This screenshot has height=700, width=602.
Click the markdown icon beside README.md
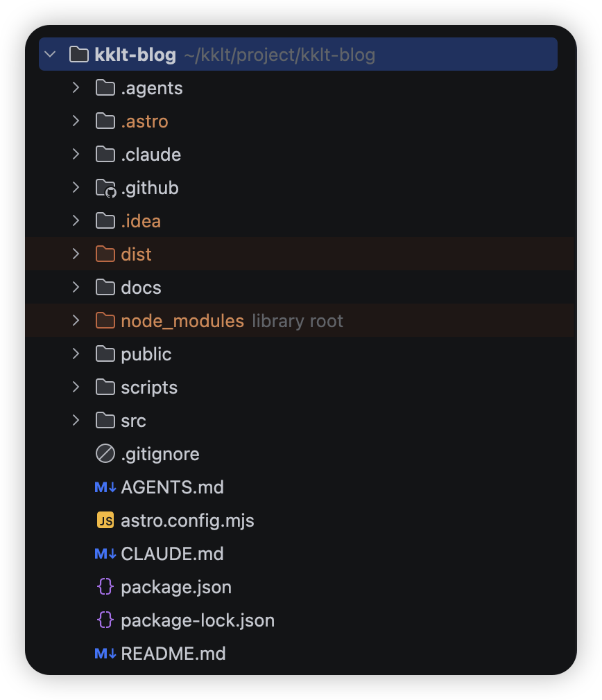pos(105,654)
